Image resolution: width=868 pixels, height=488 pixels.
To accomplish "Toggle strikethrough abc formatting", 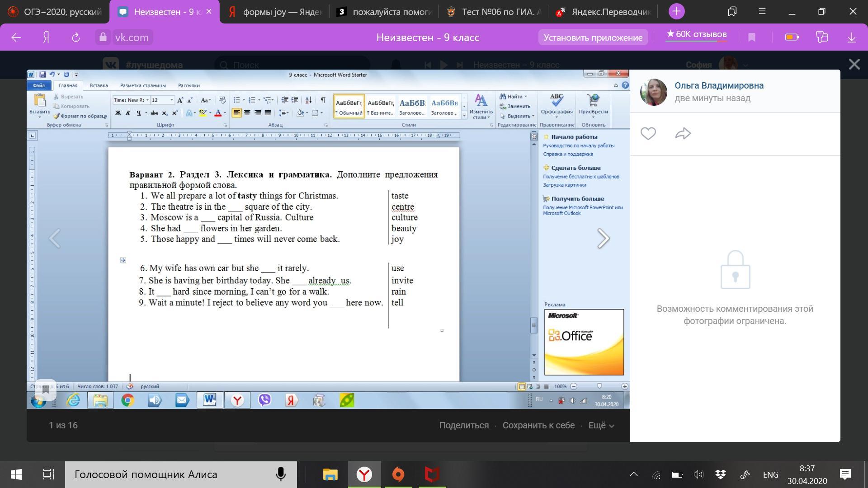I will tap(154, 113).
